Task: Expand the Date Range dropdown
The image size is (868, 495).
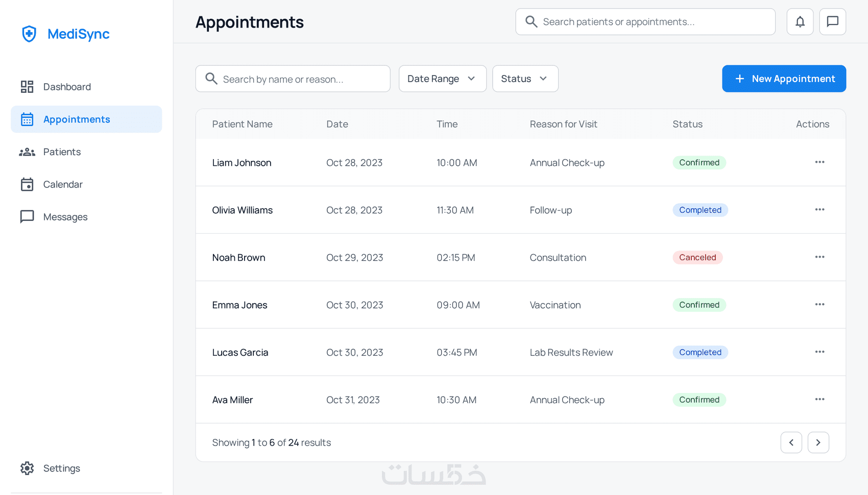Action: [442, 79]
